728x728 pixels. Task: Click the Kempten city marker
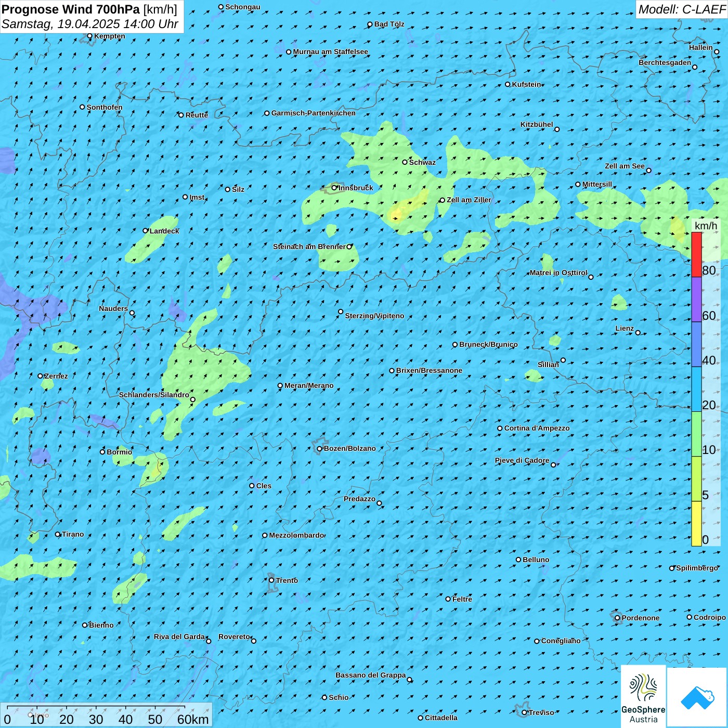89,36
